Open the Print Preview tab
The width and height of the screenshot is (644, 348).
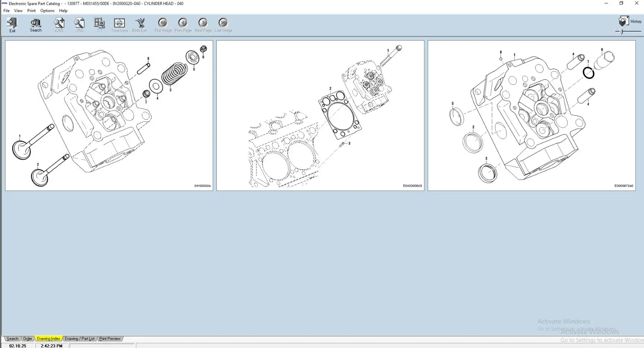click(110, 338)
